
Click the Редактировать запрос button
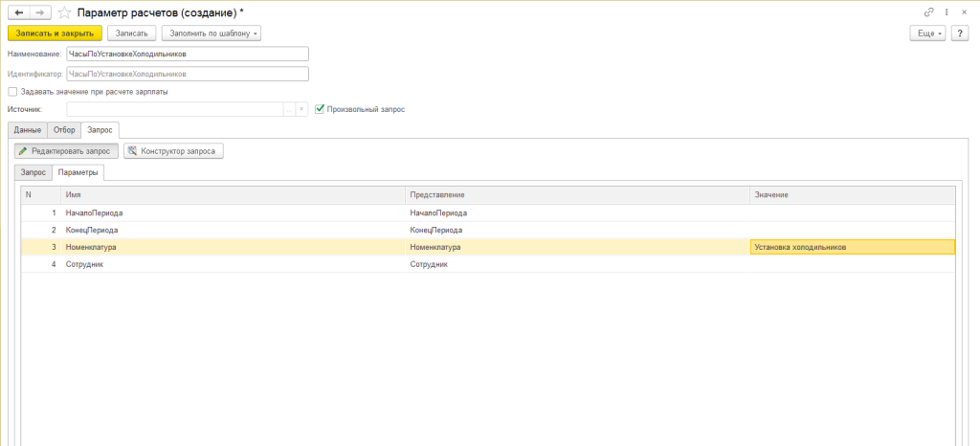point(66,151)
